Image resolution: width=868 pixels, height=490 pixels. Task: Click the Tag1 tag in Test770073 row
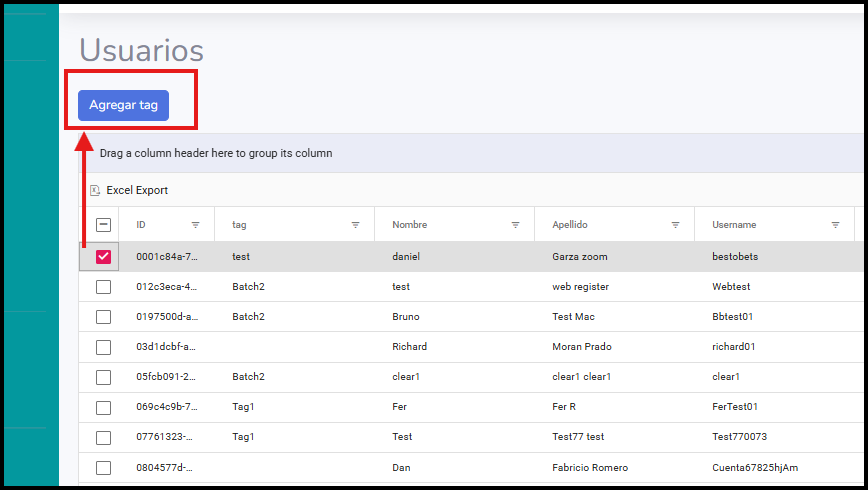[243, 437]
